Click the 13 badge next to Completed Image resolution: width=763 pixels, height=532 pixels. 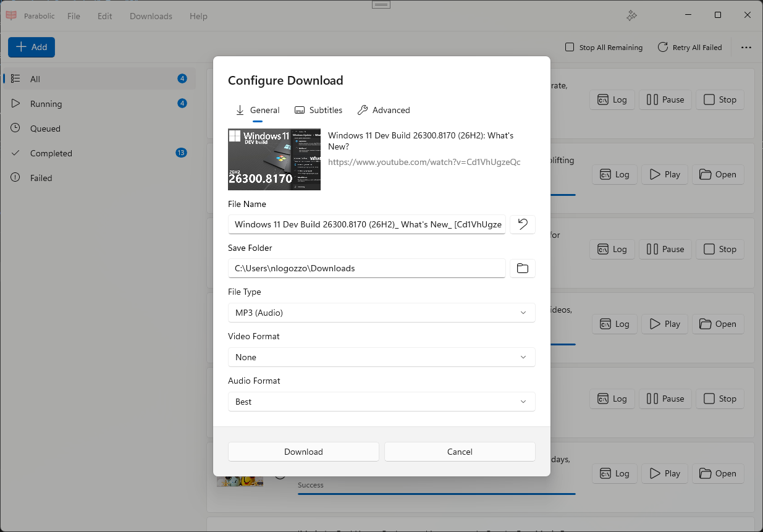coord(181,153)
